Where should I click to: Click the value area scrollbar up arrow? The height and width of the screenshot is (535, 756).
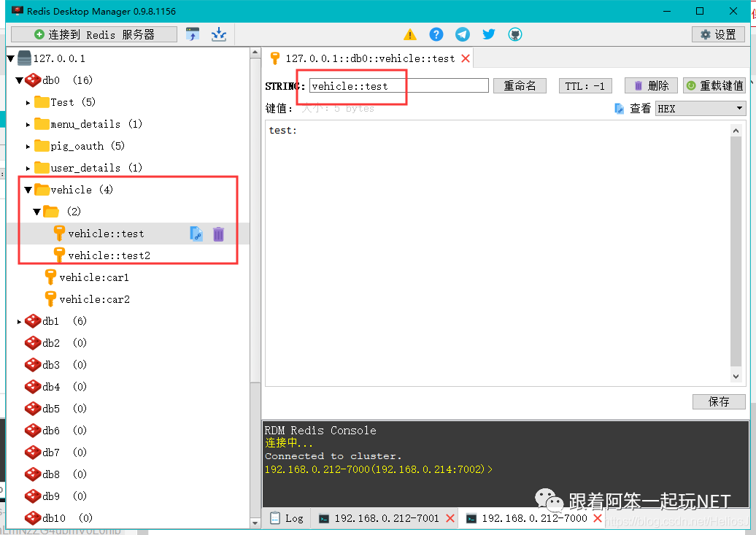pyautogui.click(x=736, y=131)
